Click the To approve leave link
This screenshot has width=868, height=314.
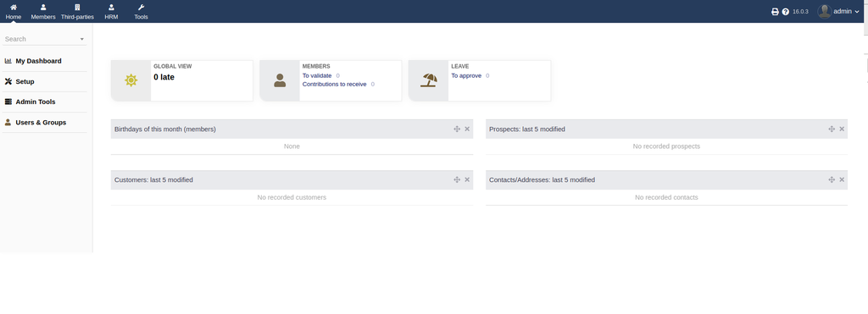[x=466, y=75]
